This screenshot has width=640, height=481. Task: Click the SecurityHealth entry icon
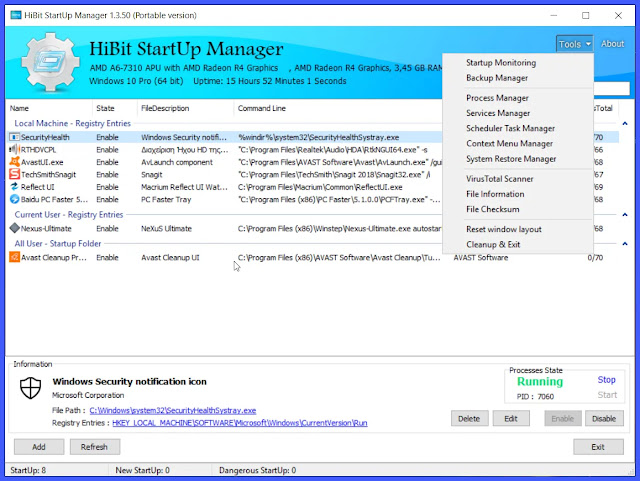(14, 137)
